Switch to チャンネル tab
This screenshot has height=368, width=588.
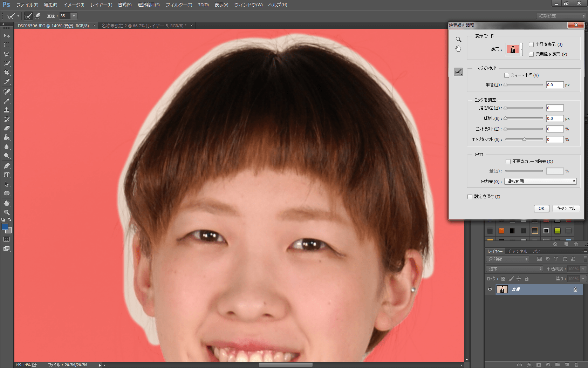click(518, 251)
